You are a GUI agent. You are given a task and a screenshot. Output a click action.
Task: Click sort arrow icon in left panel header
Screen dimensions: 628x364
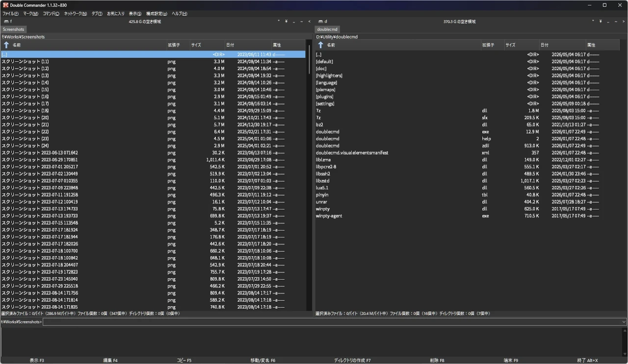pos(6,45)
